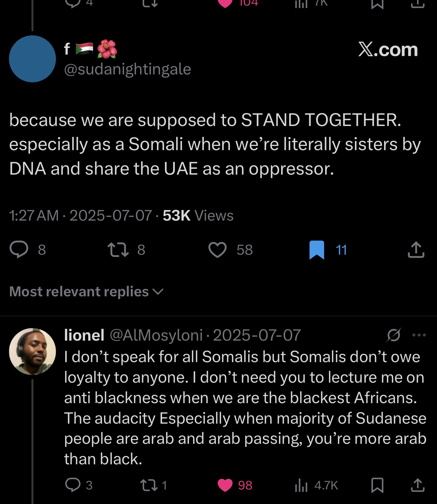View analytics for lionel's reply
Viewport: 437px width, 504px height.
pyautogui.click(x=301, y=485)
